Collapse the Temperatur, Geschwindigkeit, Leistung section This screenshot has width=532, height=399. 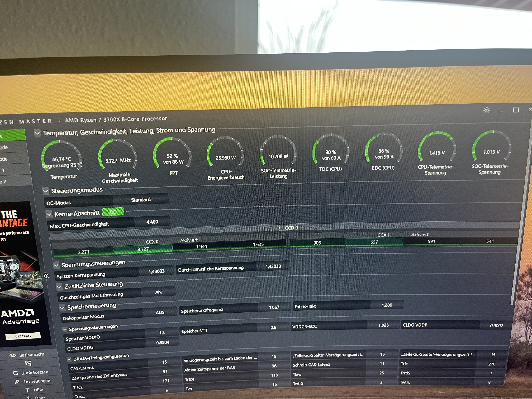click(x=38, y=133)
